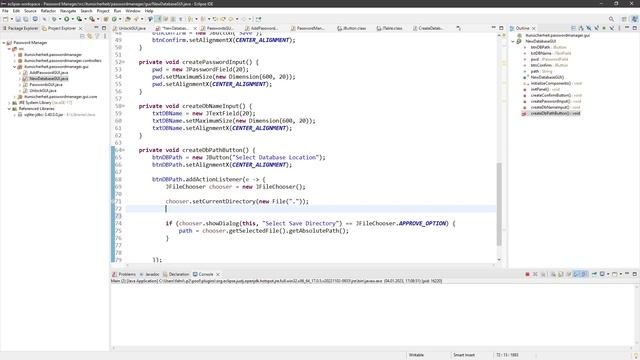Close the Console tab
The height and width of the screenshot is (360, 640).
pos(218,274)
